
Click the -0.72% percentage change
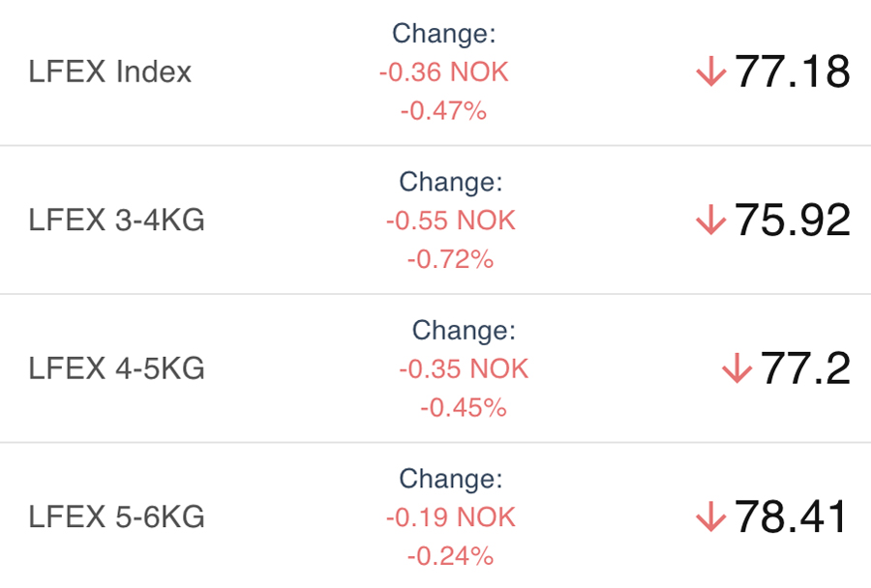click(450, 259)
